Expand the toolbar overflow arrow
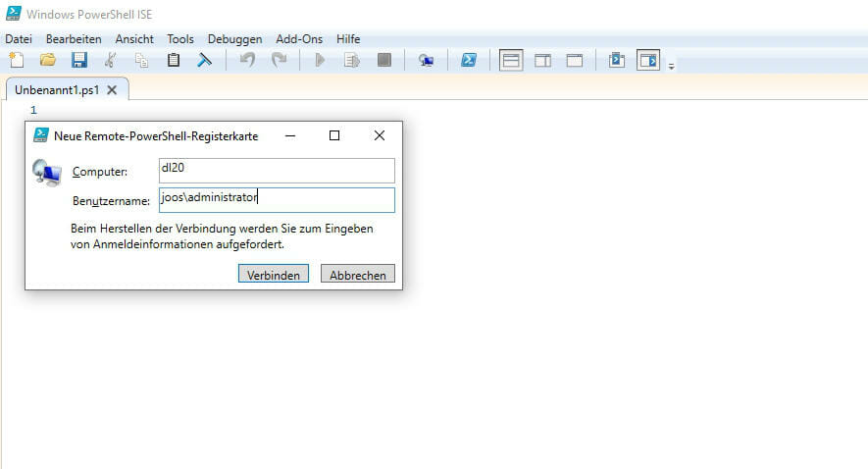Viewport: 868px width, 469px height. (671, 67)
